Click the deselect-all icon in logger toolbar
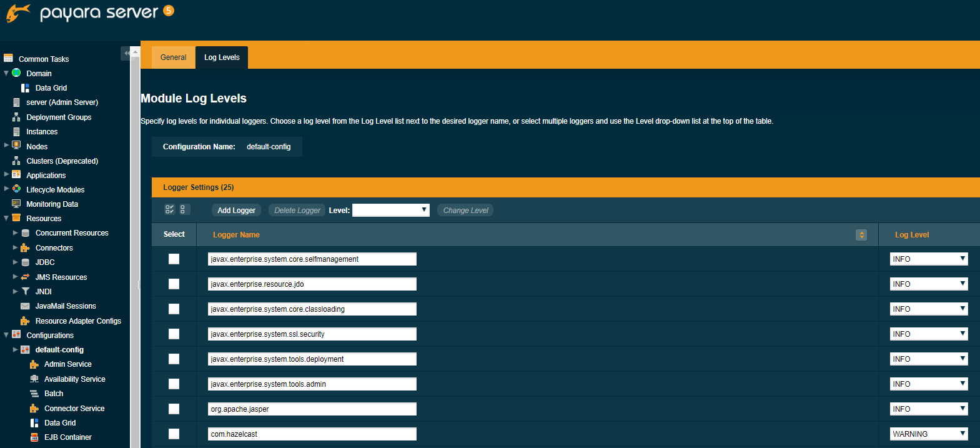The image size is (980, 448). click(x=182, y=210)
